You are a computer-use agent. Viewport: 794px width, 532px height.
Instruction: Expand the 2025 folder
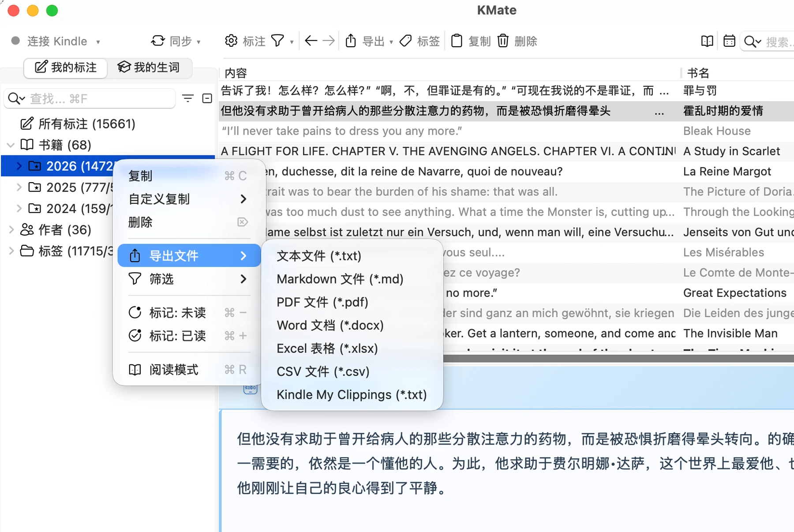(19, 187)
